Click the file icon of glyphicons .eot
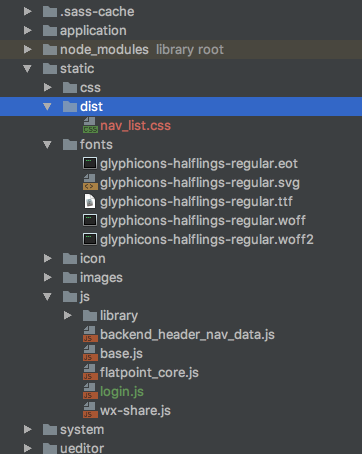362x454 pixels. click(x=90, y=163)
